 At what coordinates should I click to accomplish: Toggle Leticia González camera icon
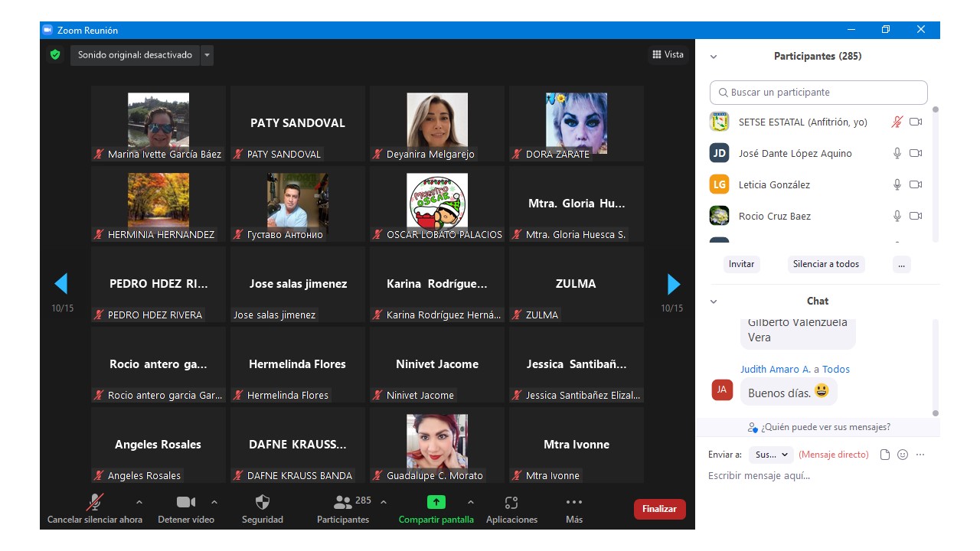[x=916, y=184]
